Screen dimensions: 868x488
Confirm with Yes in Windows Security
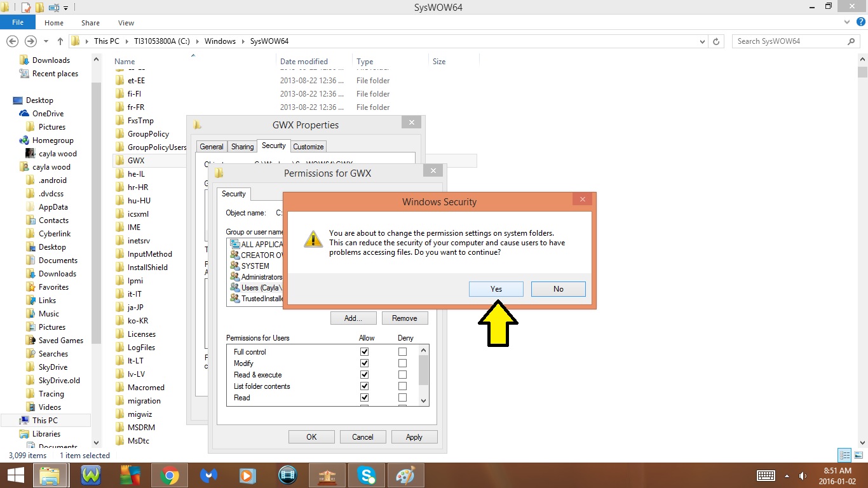[496, 289]
